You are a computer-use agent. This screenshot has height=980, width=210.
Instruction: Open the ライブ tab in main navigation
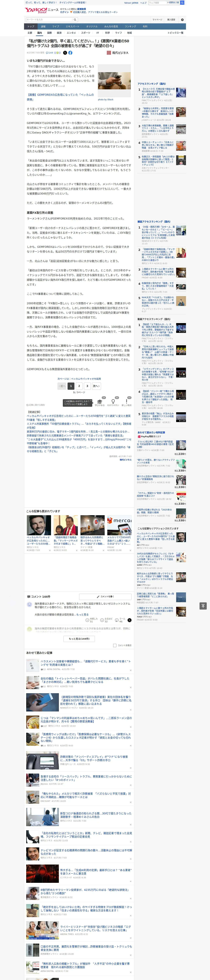pyautogui.click(x=56, y=27)
